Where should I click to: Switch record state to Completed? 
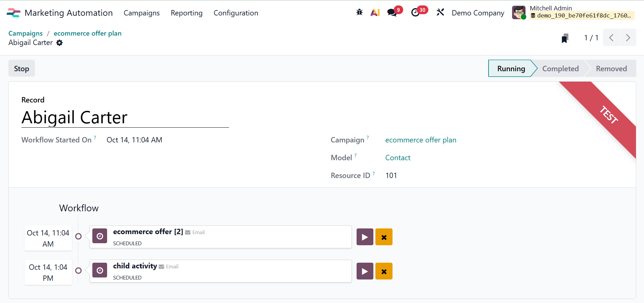(x=560, y=68)
